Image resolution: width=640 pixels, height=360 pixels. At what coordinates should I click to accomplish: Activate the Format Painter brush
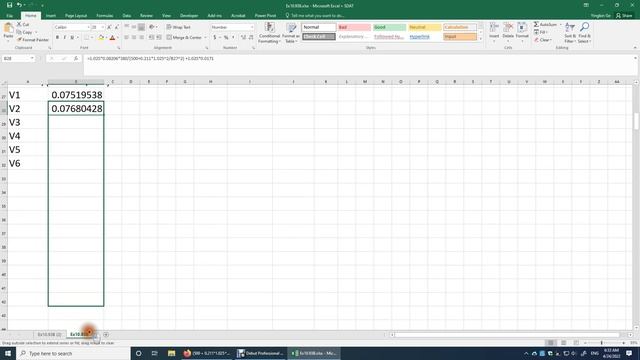[33, 40]
